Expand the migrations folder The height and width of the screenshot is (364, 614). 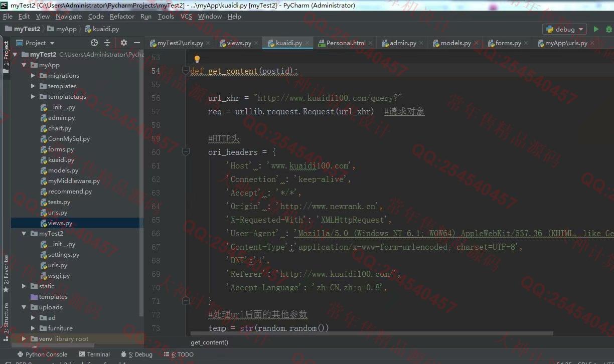coord(33,76)
